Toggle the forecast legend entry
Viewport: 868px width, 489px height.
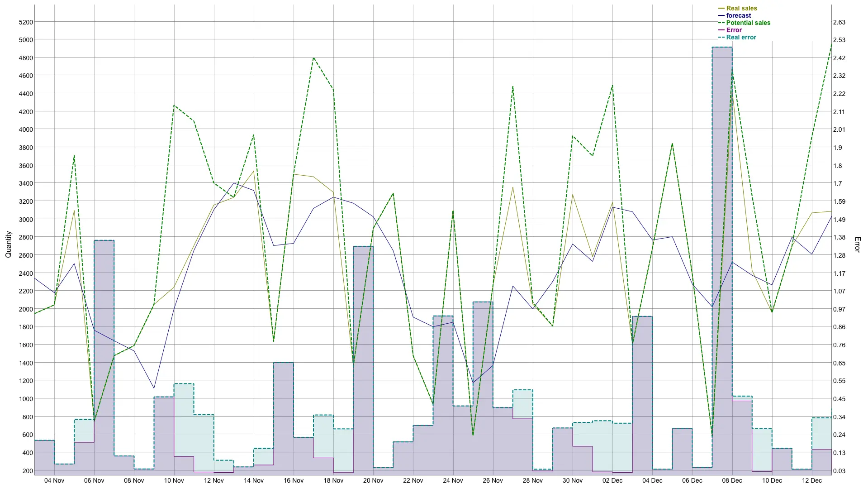coord(735,15)
